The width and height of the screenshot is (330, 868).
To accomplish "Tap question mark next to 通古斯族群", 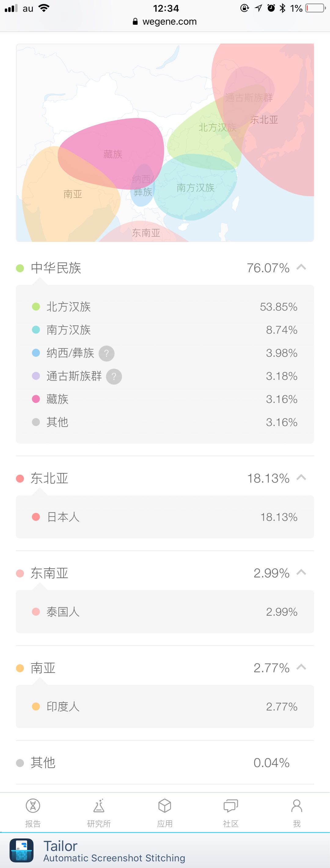I will point(114,376).
